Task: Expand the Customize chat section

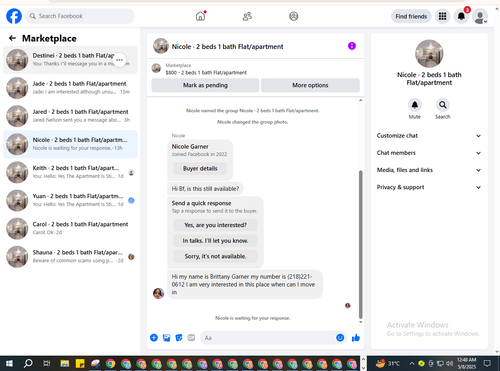Action: [x=429, y=136]
